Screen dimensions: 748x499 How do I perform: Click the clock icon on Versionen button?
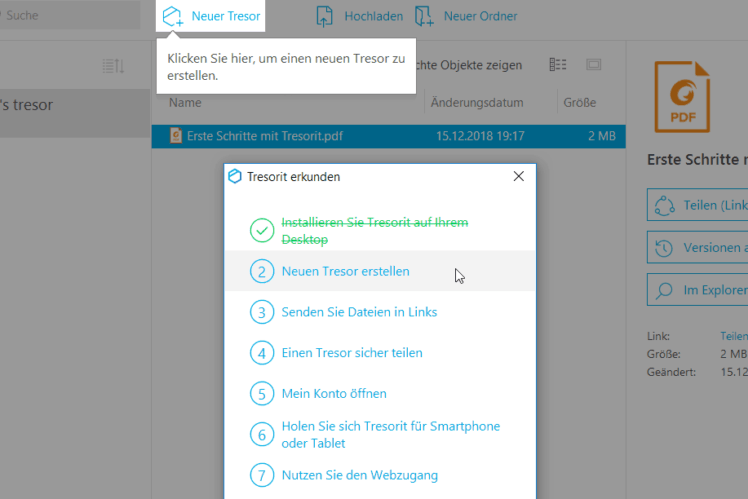pos(664,248)
